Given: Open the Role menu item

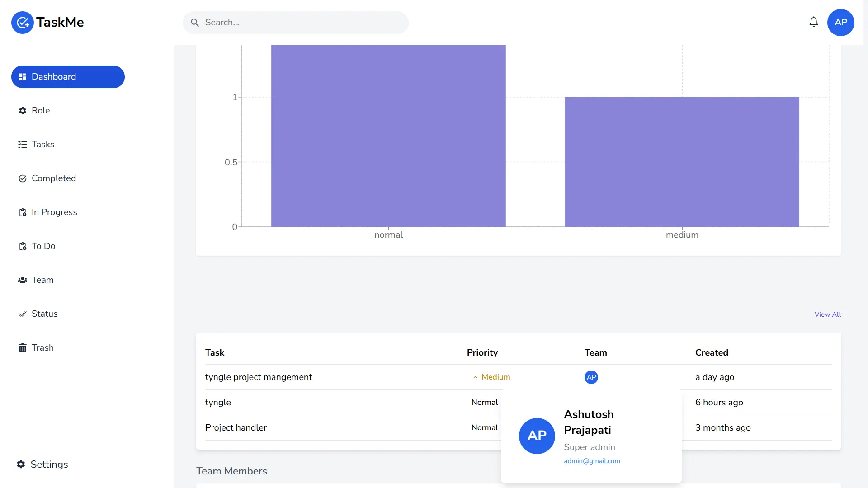Looking at the screenshot, I should point(68,111).
